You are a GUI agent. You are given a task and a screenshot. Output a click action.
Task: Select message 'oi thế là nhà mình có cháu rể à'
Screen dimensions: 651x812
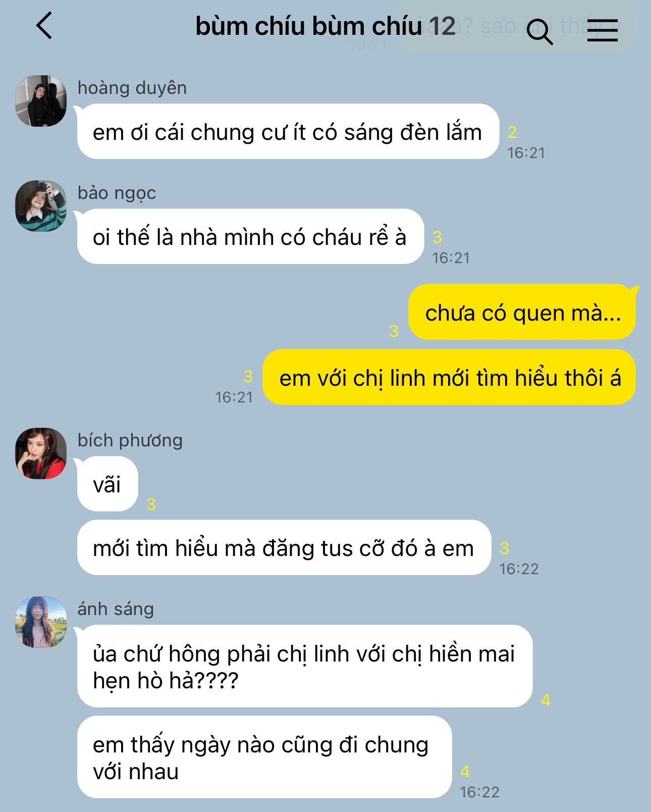click(x=250, y=237)
